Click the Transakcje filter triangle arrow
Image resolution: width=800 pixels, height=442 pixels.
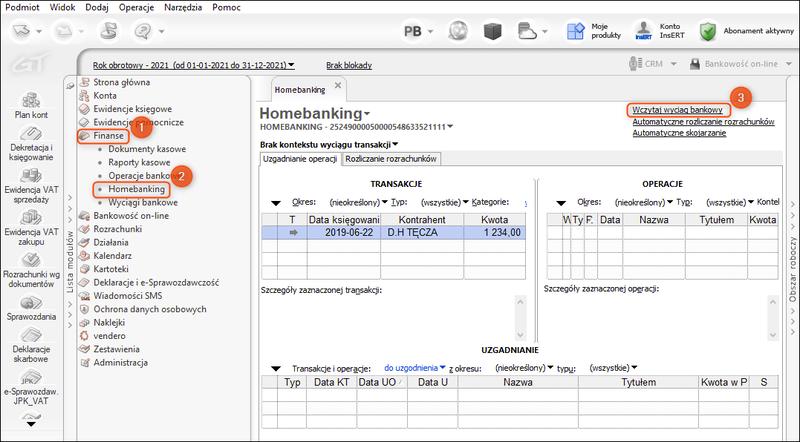pyautogui.click(x=276, y=203)
